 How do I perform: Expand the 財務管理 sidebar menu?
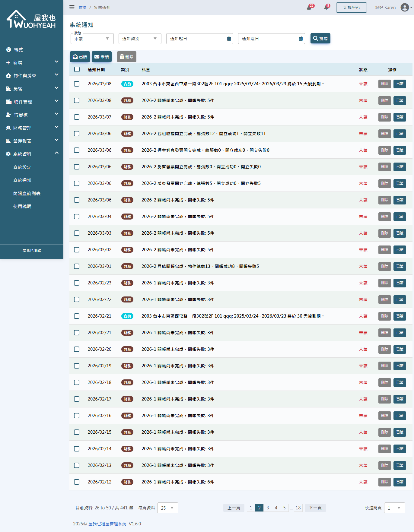point(32,128)
